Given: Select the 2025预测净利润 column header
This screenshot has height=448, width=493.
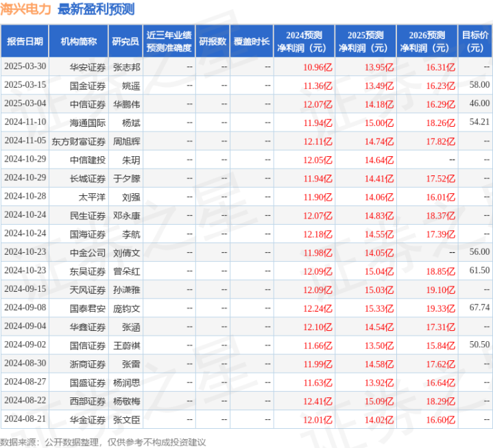Looking at the screenshot, I should (365, 41).
